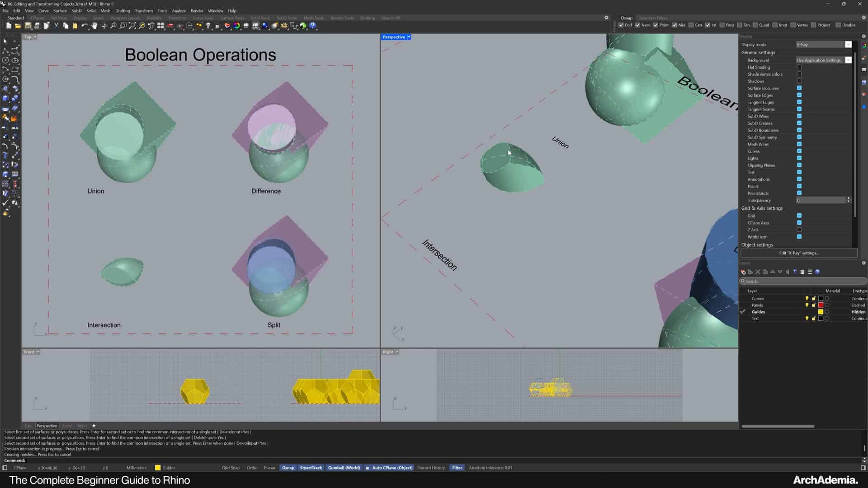Click the blue sphere Render icon

pyautogui.click(x=265, y=26)
